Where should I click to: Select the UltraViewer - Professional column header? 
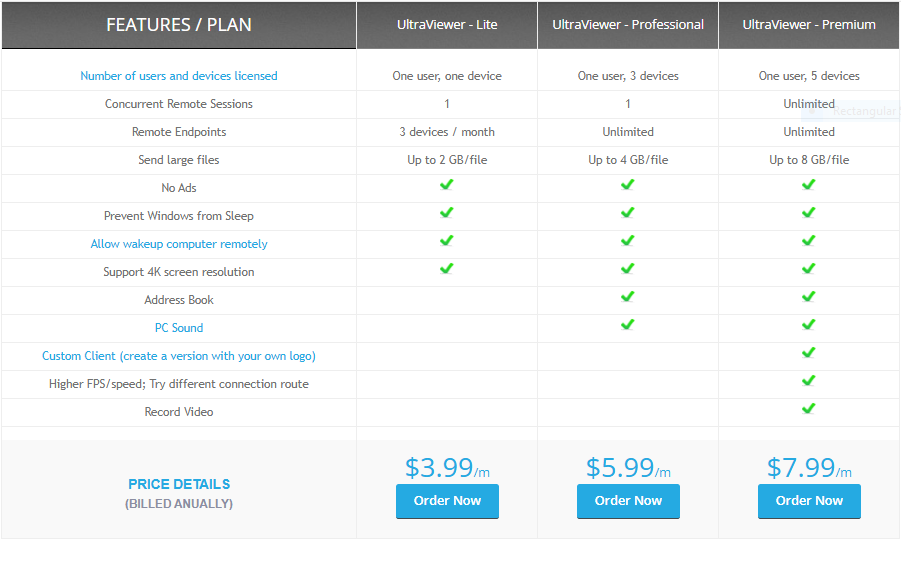click(x=628, y=25)
